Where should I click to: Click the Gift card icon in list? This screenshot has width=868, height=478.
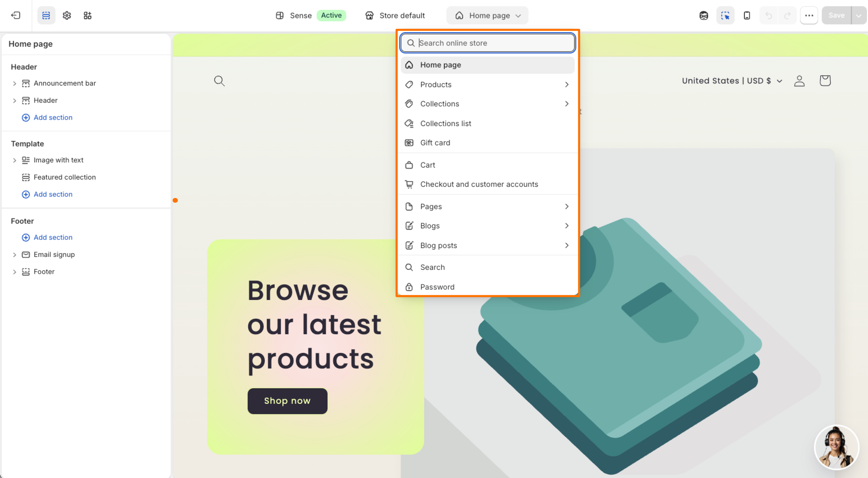coord(409,143)
